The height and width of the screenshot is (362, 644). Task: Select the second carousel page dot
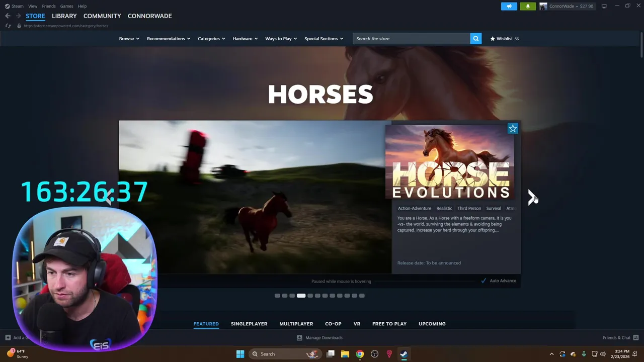(x=285, y=296)
